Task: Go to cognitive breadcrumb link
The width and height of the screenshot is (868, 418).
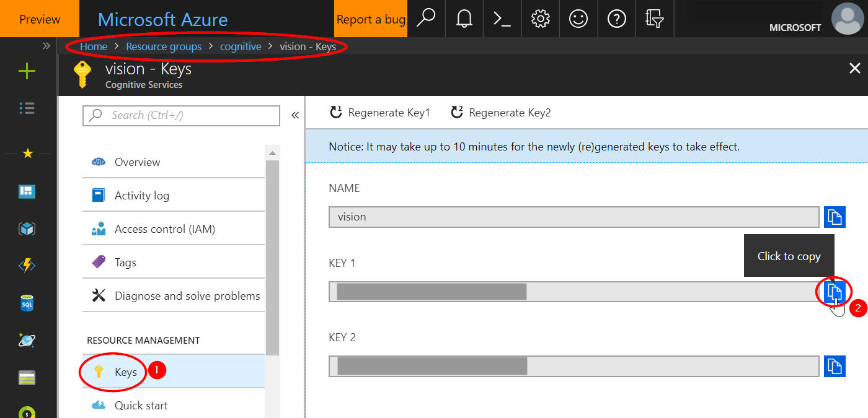Action: coord(241,46)
